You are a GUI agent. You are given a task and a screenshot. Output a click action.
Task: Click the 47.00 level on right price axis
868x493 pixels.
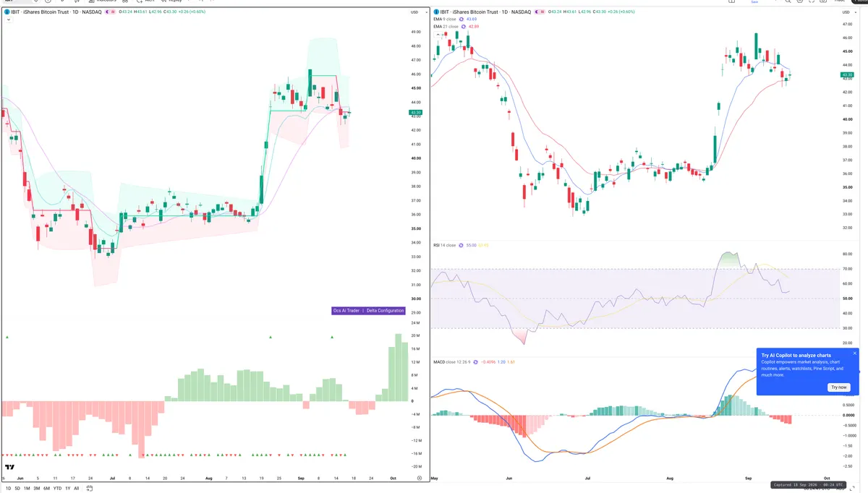(848, 24)
